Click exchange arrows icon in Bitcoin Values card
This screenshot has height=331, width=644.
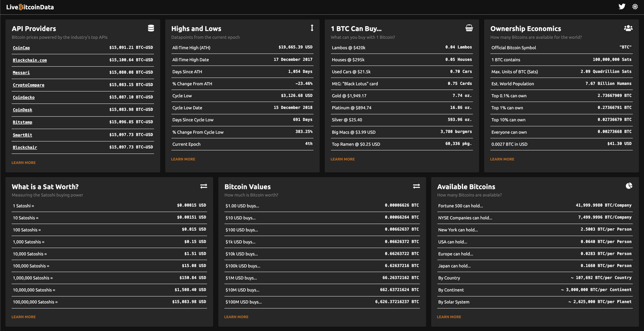417,186
